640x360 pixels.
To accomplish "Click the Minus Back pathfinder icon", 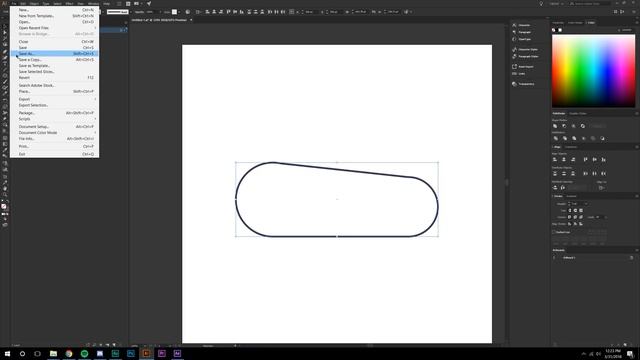I will pyautogui.click(x=602, y=138).
